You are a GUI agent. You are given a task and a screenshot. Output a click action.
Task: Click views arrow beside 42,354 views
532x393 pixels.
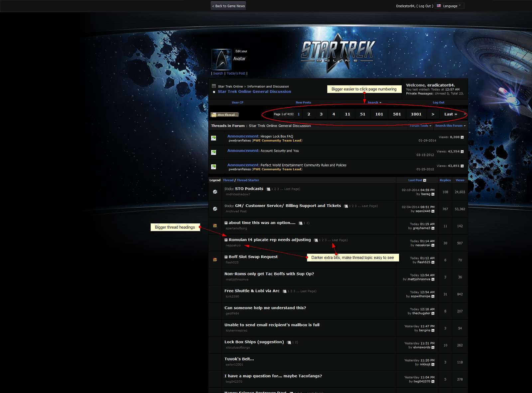pyautogui.click(x=462, y=151)
